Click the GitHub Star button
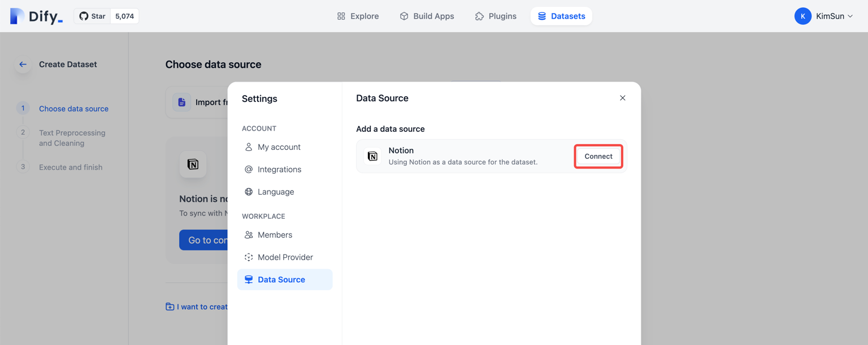This screenshot has width=868, height=345. [x=92, y=16]
